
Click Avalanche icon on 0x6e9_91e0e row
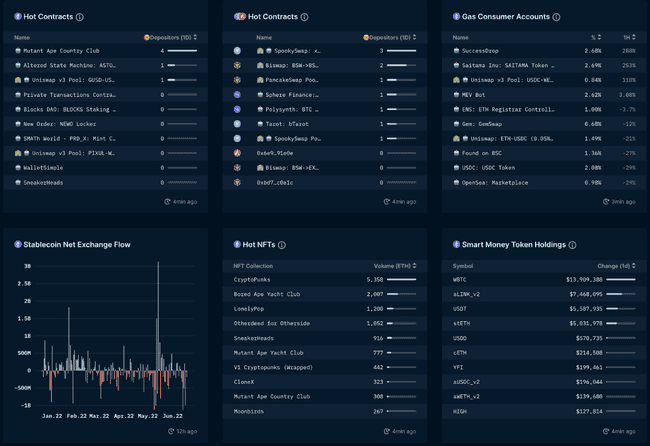(x=237, y=153)
